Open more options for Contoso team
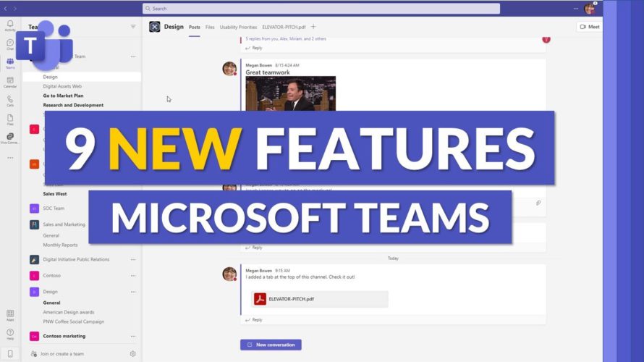This screenshot has height=362, width=644. 133,276
